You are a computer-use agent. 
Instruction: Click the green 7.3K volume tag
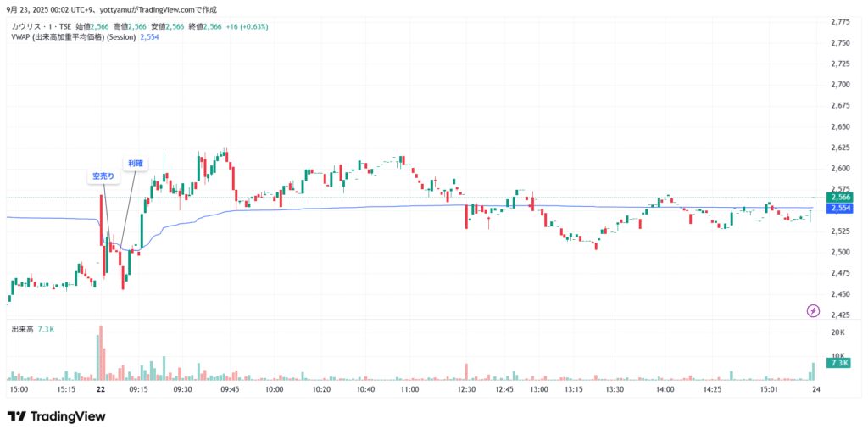pyautogui.click(x=841, y=363)
